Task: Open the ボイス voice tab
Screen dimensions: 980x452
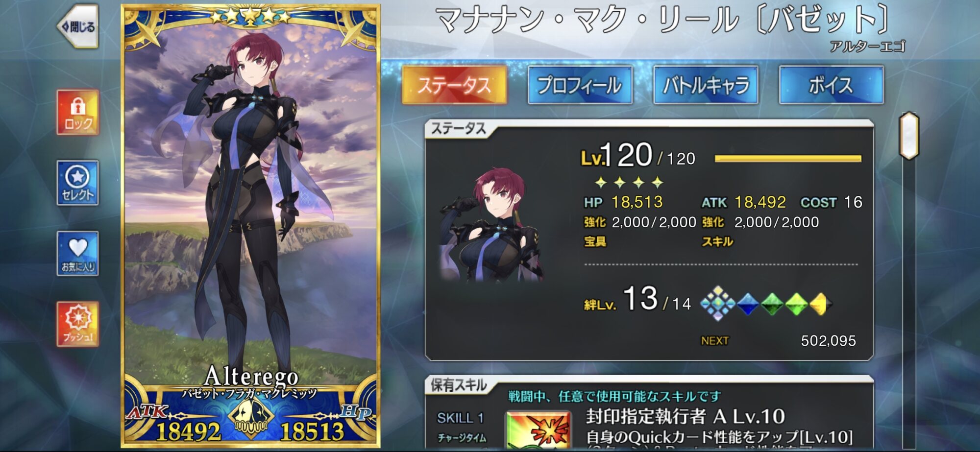Action: point(831,85)
